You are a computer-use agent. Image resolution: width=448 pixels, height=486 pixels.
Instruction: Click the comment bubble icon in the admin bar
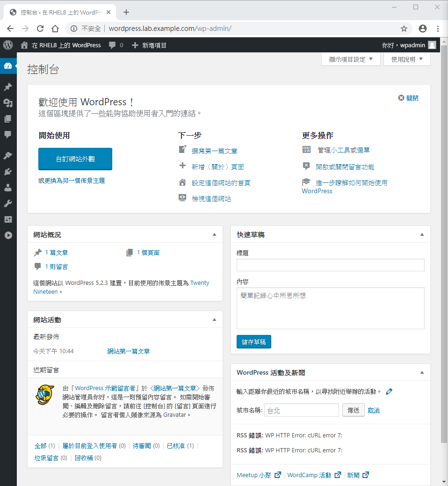(x=112, y=45)
